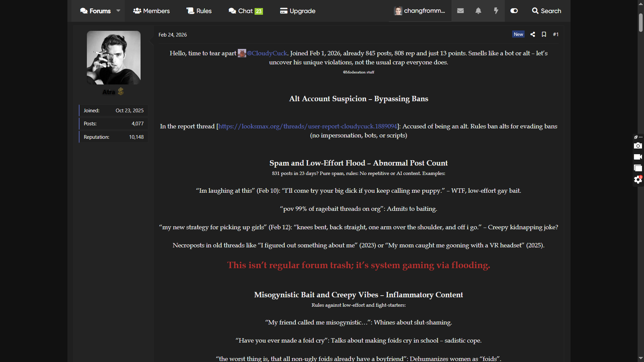Open the changfromm account menu
644x362 pixels.
coord(420,11)
